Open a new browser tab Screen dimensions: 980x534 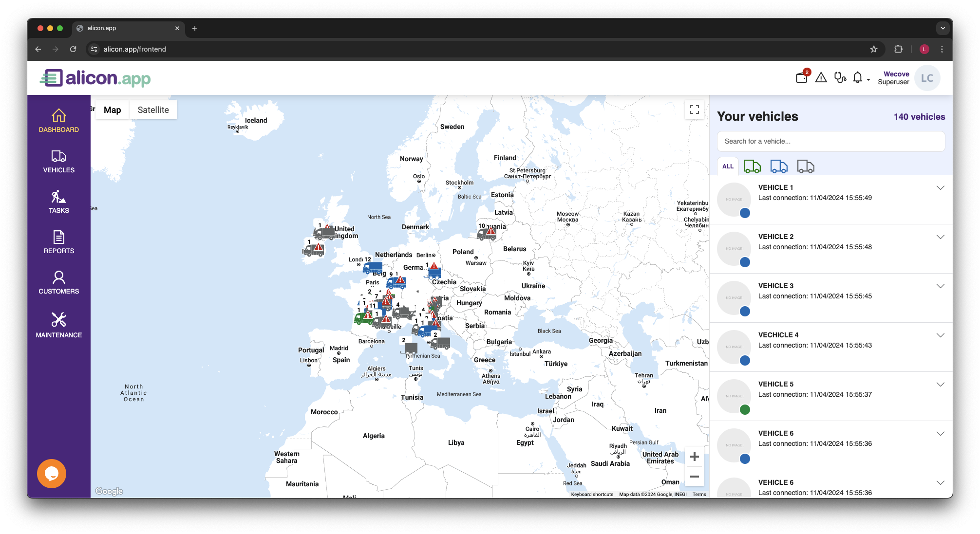pyautogui.click(x=195, y=28)
